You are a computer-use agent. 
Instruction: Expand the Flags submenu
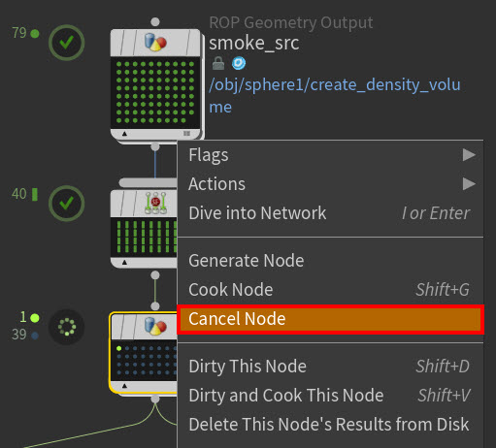tap(330, 155)
